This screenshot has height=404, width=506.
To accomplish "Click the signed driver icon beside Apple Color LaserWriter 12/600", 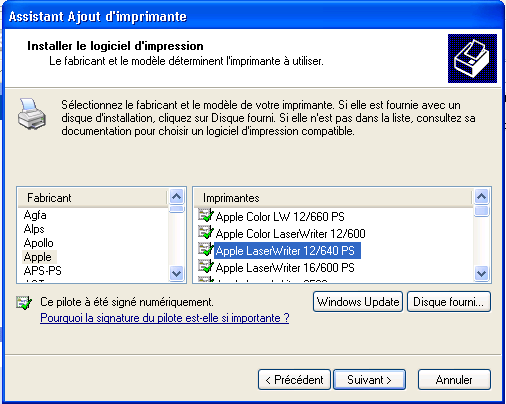I will click(x=205, y=233).
